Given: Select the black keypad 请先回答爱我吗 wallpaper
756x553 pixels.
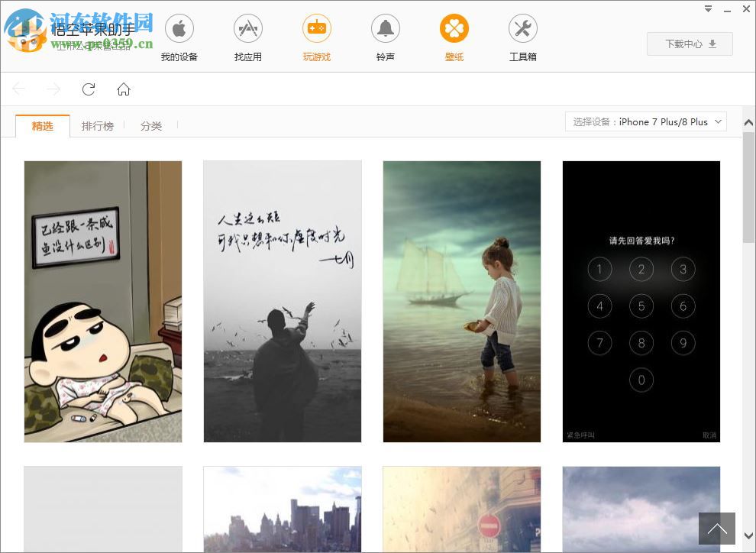Looking at the screenshot, I should (641, 302).
